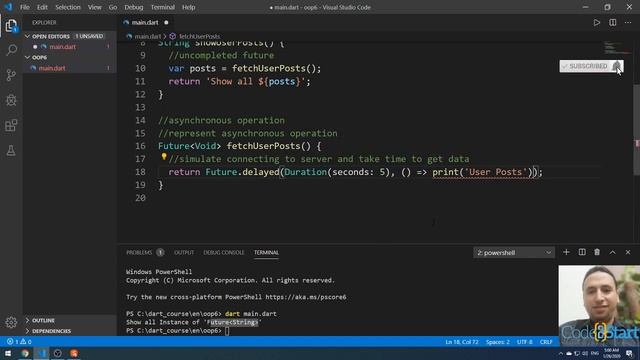Change indentation via Spaces: 2
This screenshot has height=360, width=640.
pos(498,342)
